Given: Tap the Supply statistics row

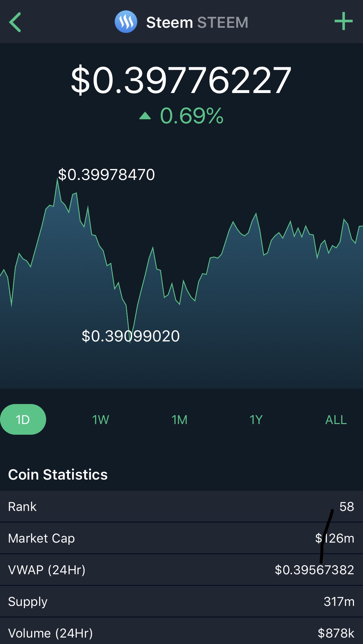Looking at the screenshot, I should coord(181,601).
